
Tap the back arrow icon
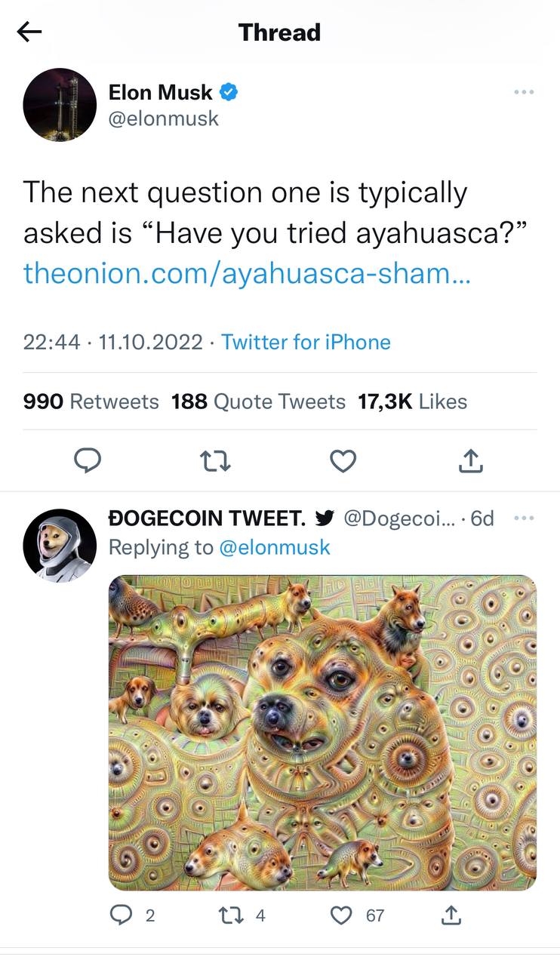pyautogui.click(x=29, y=32)
